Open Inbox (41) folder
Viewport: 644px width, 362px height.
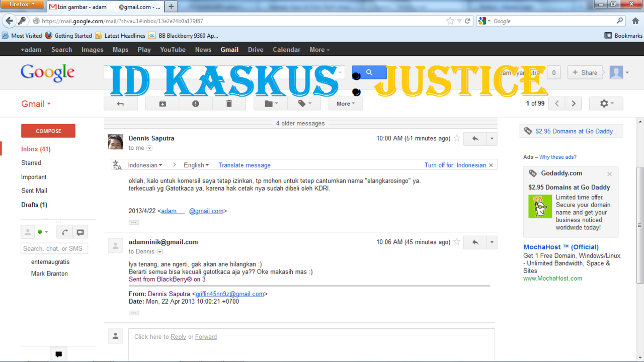pos(36,149)
